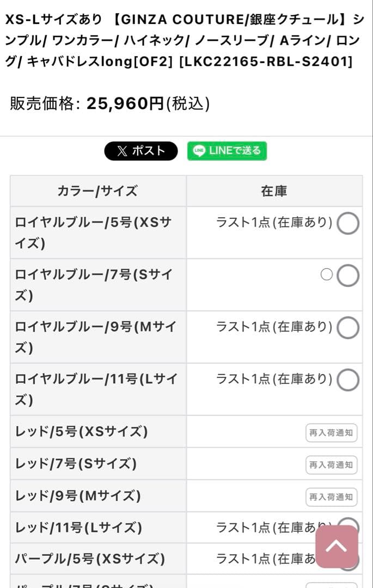Request restock notice for レッド/5号(XSサイズ)
The image size is (373, 588).
pos(332,432)
